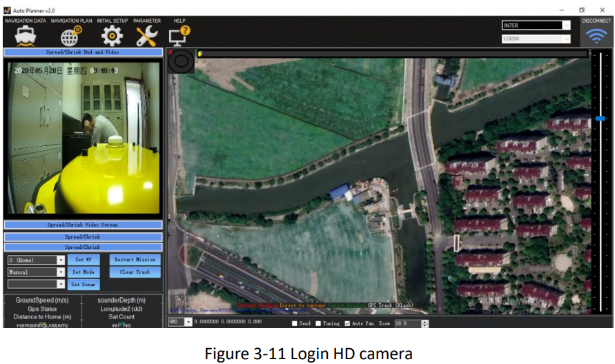Click the INITIAL SETUP label
615x364 pixels.
click(x=113, y=21)
